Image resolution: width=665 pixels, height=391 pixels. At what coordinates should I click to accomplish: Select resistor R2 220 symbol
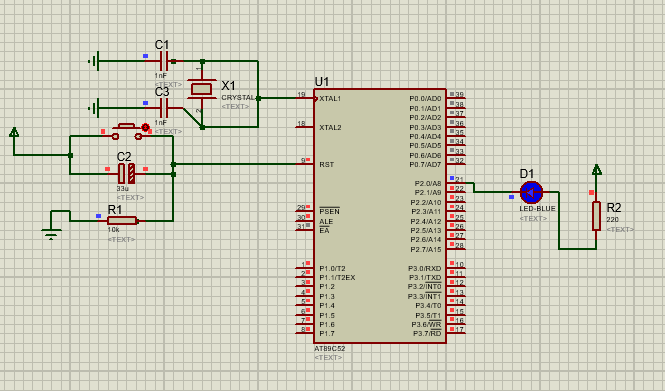click(x=596, y=216)
